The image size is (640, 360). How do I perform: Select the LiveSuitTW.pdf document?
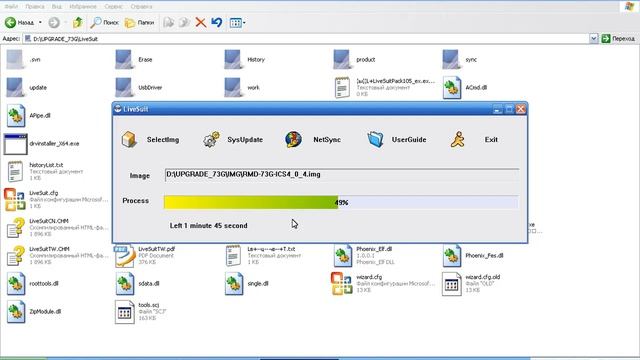click(145, 256)
